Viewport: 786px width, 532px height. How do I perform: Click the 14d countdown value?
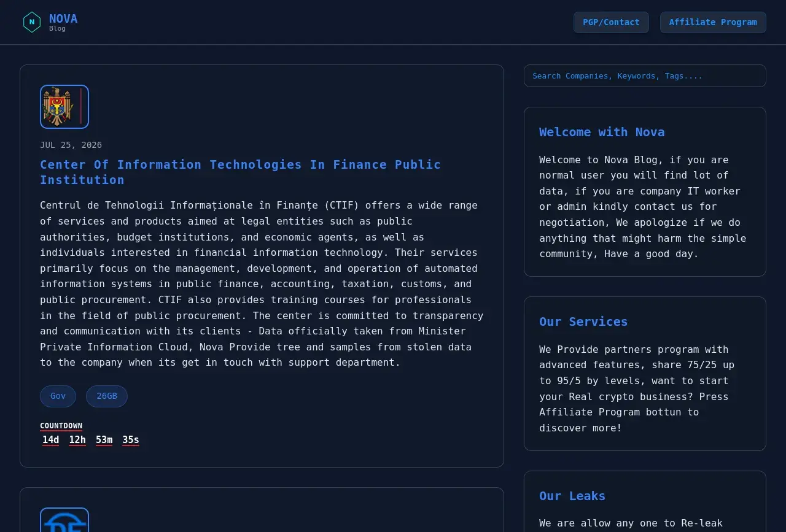tap(51, 440)
